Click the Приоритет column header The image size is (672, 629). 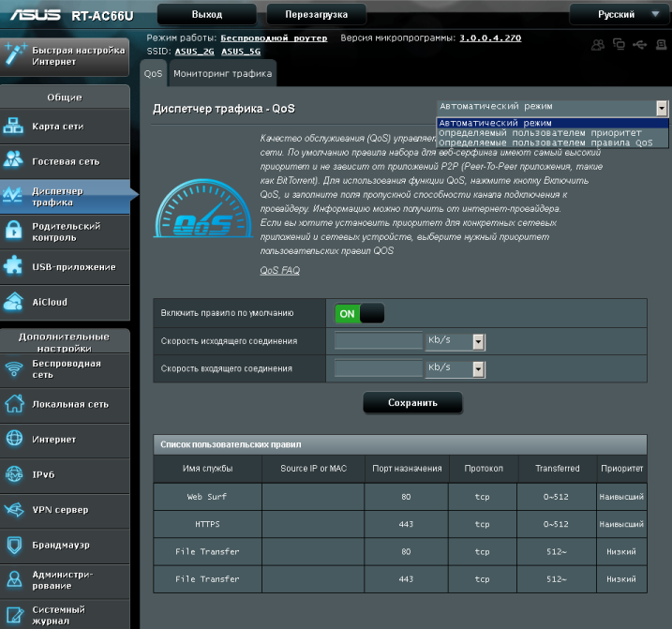[x=621, y=469]
